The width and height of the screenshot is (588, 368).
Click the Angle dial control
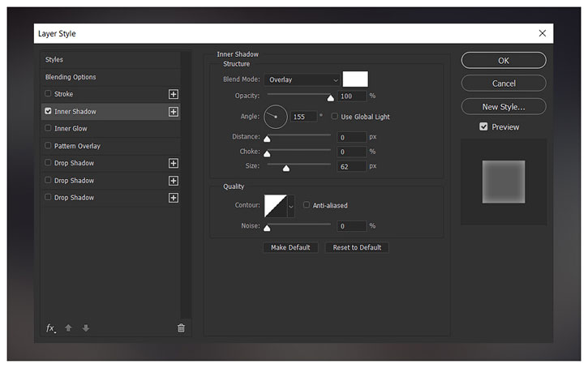(x=276, y=117)
